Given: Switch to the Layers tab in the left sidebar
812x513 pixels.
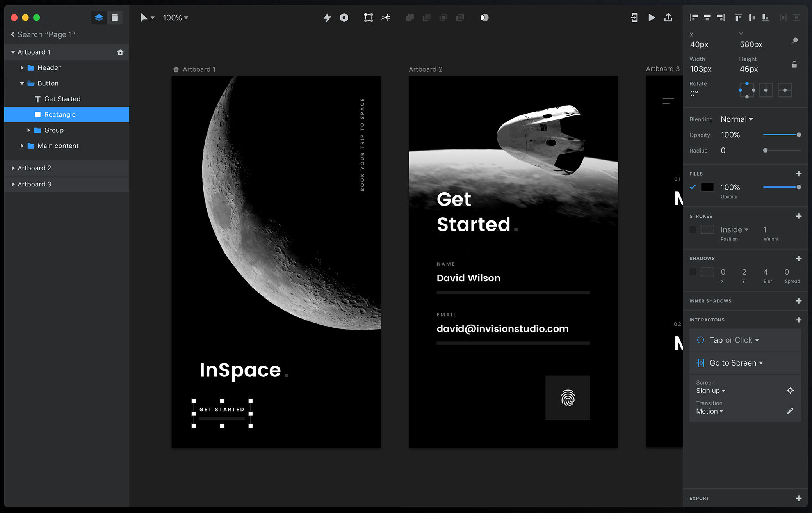Looking at the screenshot, I should click(x=99, y=18).
